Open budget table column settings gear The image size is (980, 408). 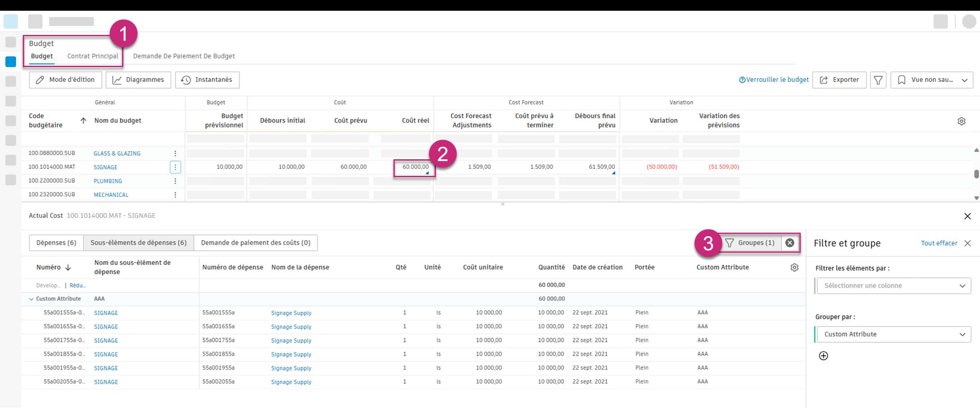(962, 121)
